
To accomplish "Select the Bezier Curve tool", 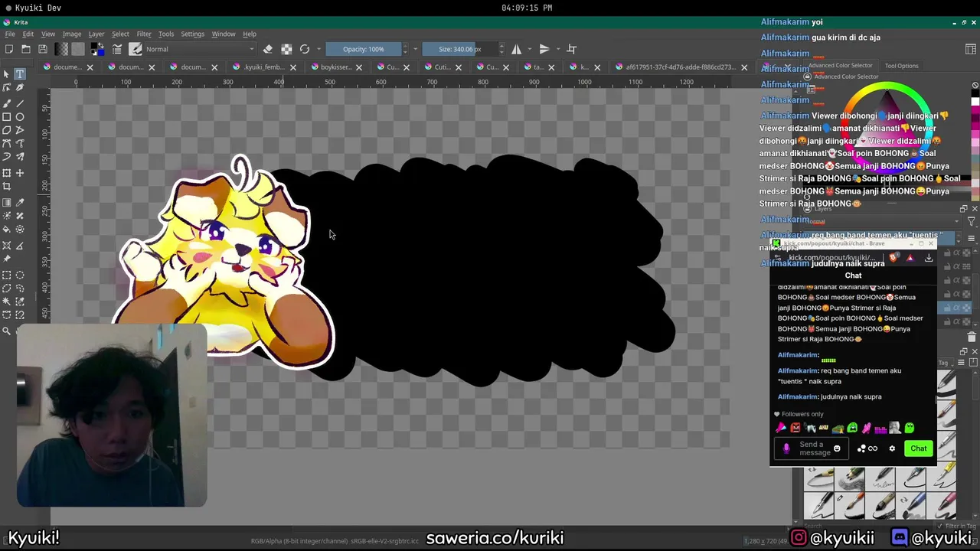I will [7, 143].
